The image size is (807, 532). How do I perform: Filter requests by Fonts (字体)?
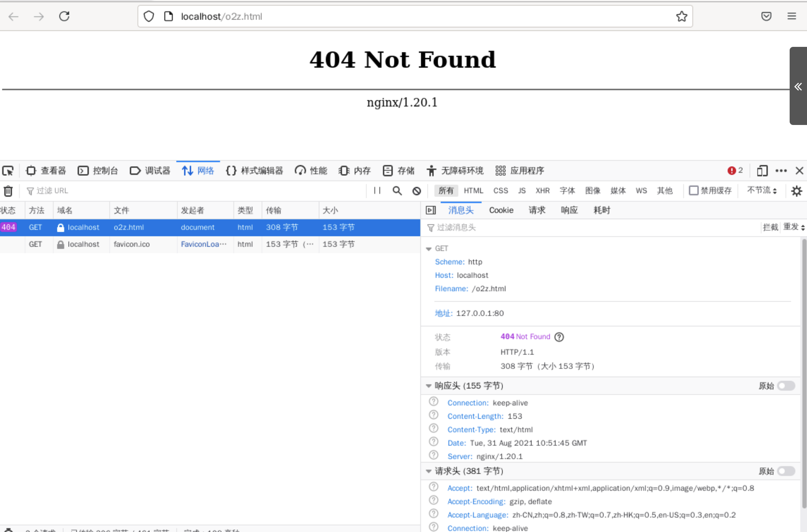tap(567, 190)
